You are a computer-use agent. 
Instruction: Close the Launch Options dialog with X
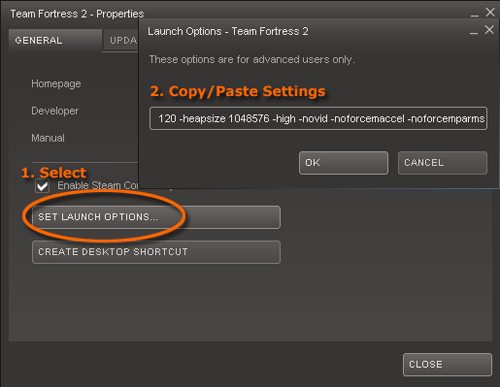[489, 30]
